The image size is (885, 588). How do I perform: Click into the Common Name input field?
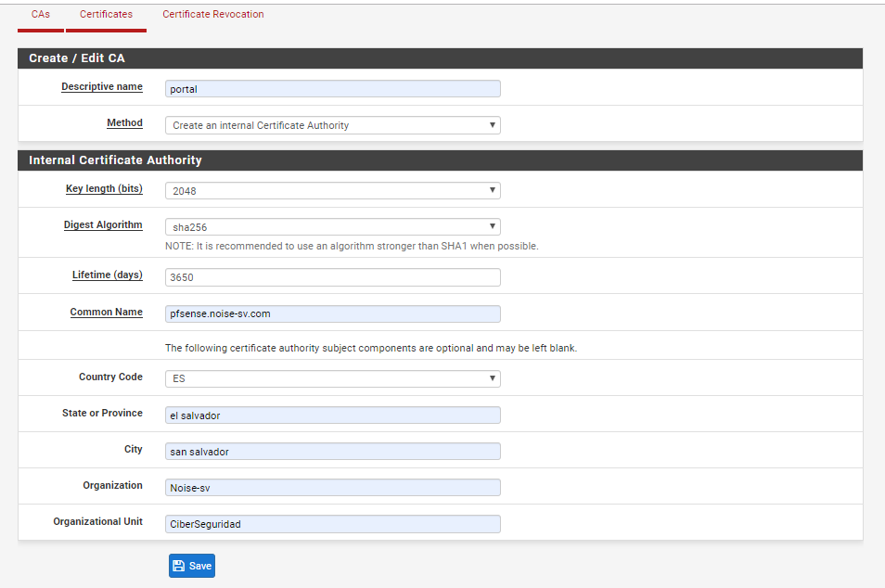332,313
